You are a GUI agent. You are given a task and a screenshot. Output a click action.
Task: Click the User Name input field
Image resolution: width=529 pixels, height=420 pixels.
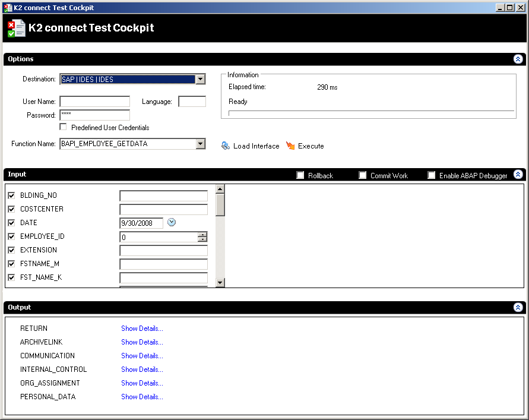95,102
